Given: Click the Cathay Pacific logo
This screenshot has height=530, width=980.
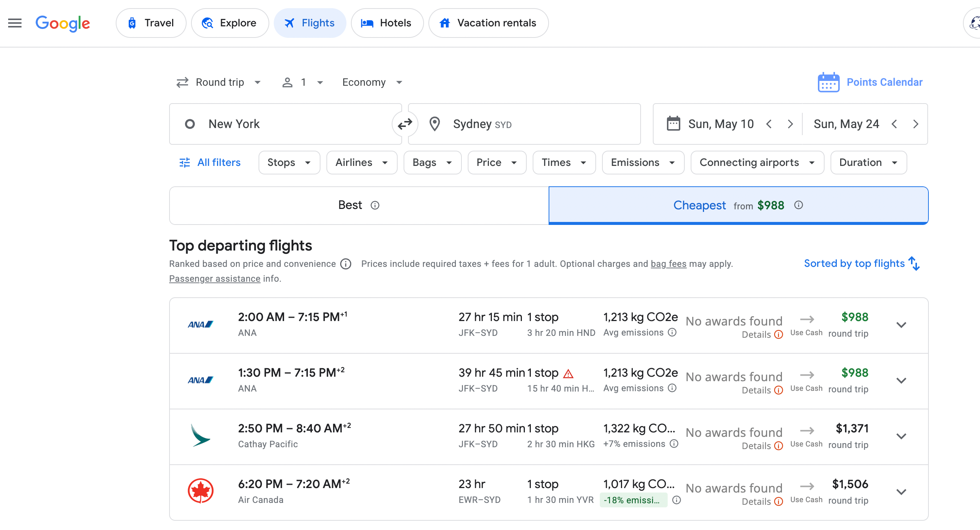Looking at the screenshot, I should pyautogui.click(x=200, y=435).
